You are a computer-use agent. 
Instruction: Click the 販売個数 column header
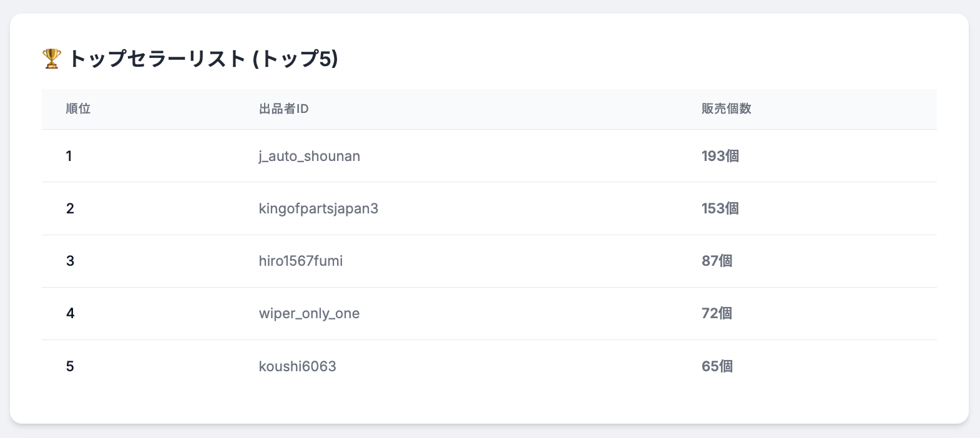click(x=726, y=109)
